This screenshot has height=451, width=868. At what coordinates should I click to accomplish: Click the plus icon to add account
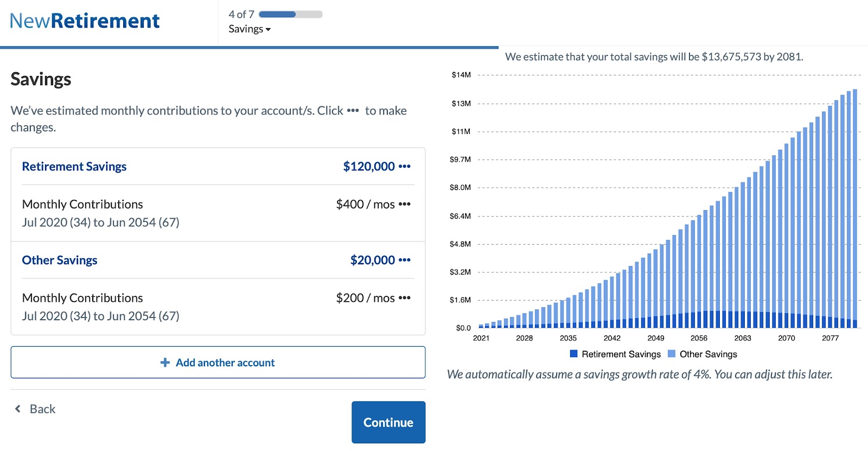coord(165,363)
